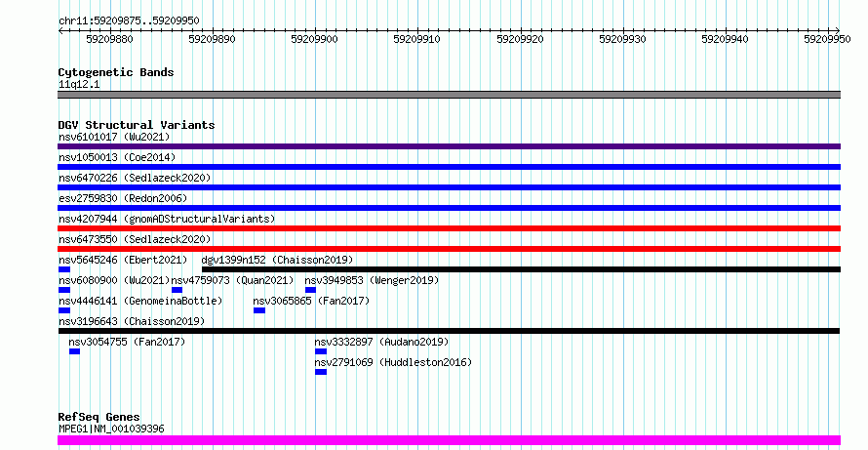Select the nsv1050013 (Coe2014) blue bar

click(449, 167)
